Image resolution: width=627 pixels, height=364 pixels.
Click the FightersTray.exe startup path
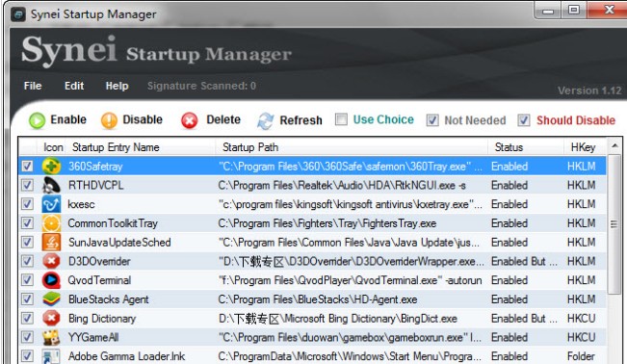[327, 223]
